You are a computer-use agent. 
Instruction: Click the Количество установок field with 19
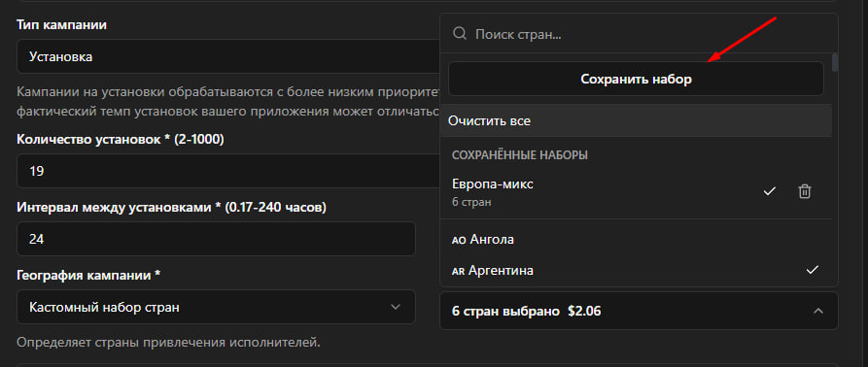coord(227,171)
